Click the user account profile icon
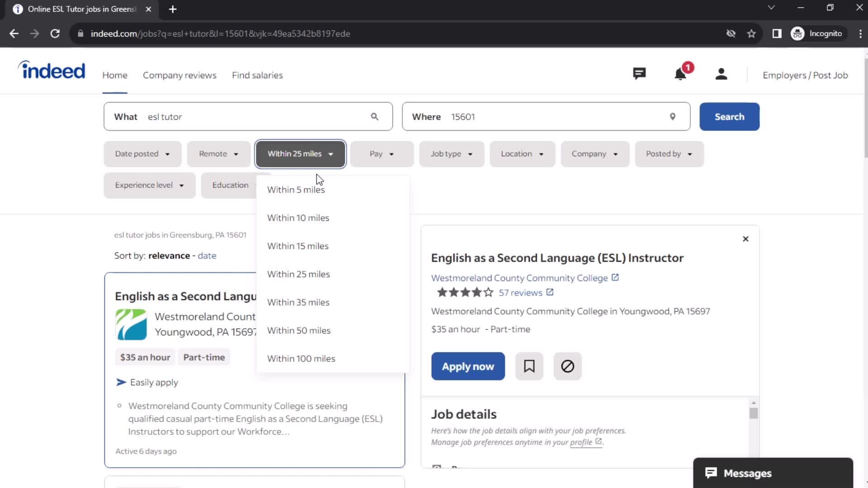The height and width of the screenshot is (488, 868). [722, 75]
